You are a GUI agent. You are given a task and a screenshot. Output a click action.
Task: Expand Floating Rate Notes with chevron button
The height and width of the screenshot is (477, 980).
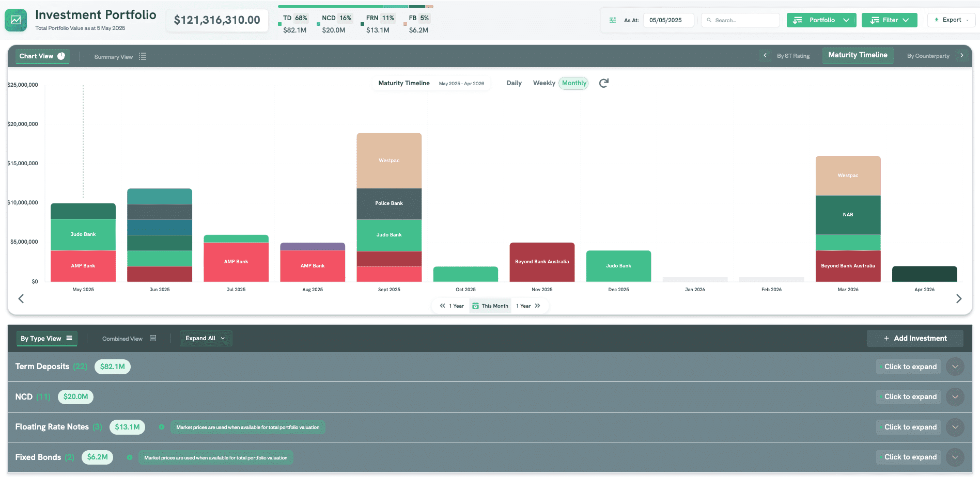955,427
